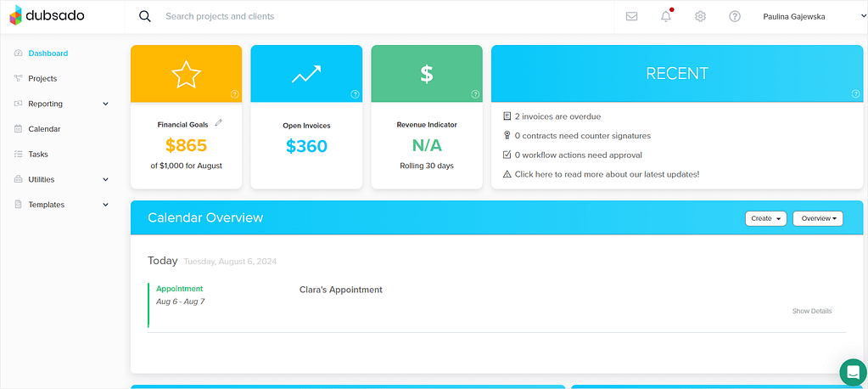Click the RECENT header
The width and height of the screenshot is (868, 389).
pos(677,74)
